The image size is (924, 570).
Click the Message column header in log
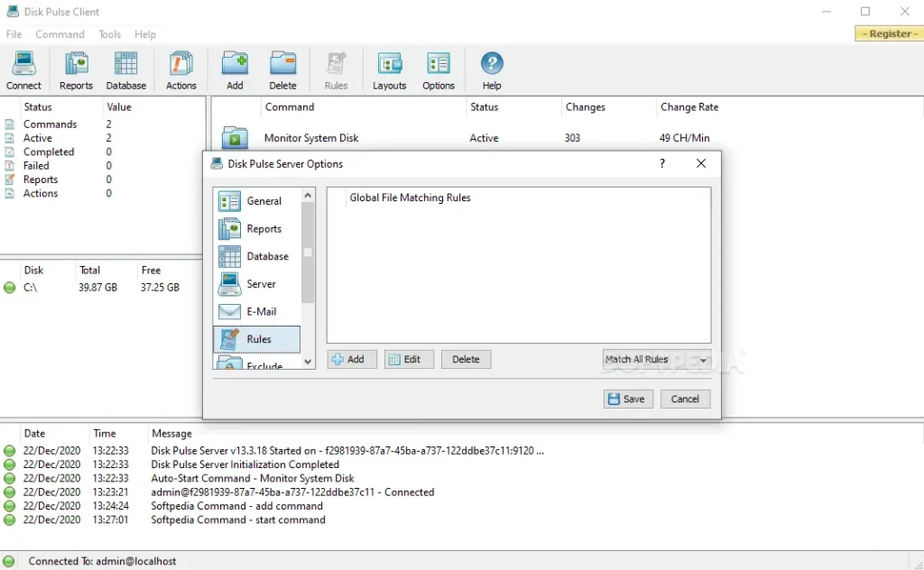[x=171, y=434]
